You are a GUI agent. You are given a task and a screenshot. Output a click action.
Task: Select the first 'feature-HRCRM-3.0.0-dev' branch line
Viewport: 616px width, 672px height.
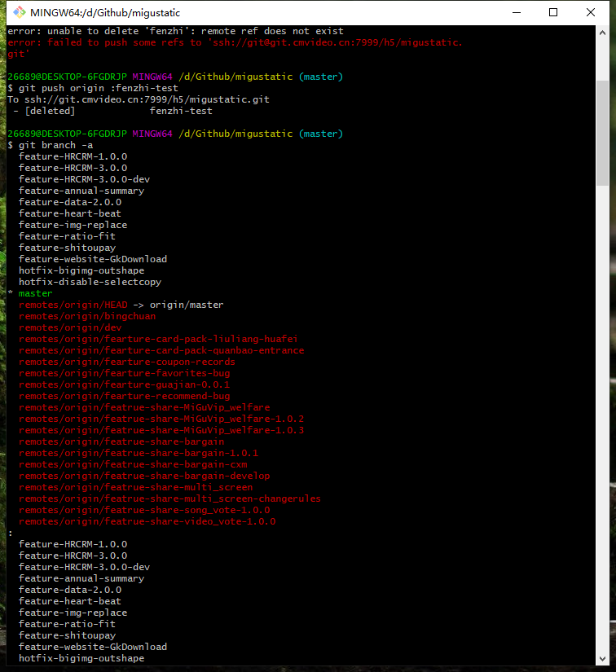85,179
